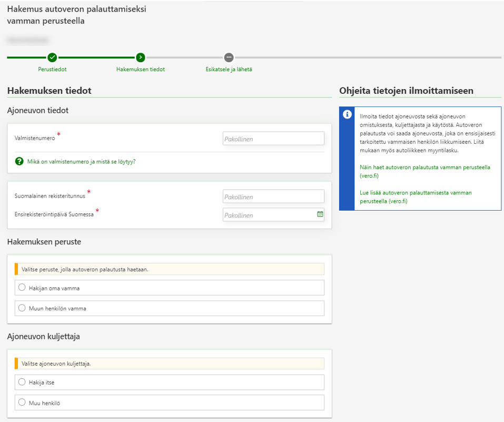
Task: Go to Perustiedot step label
Action: tap(52, 70)
